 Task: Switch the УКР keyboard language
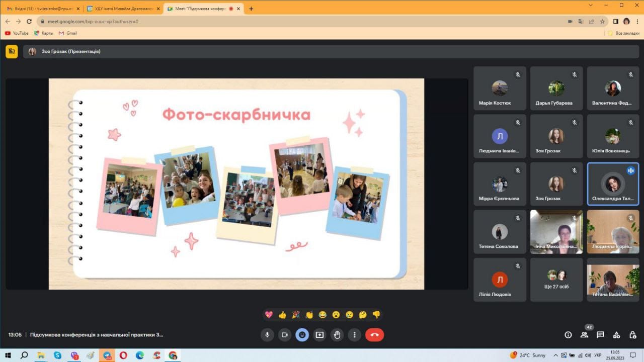598,355
